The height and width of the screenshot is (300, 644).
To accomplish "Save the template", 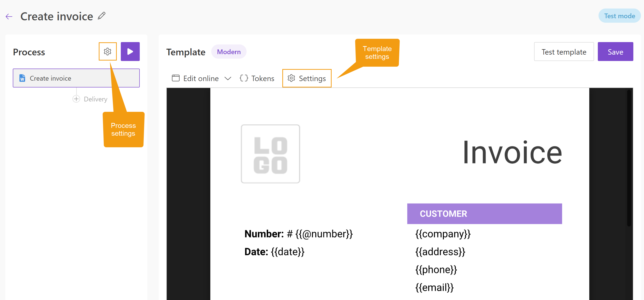I will click(x=615, y=51).
